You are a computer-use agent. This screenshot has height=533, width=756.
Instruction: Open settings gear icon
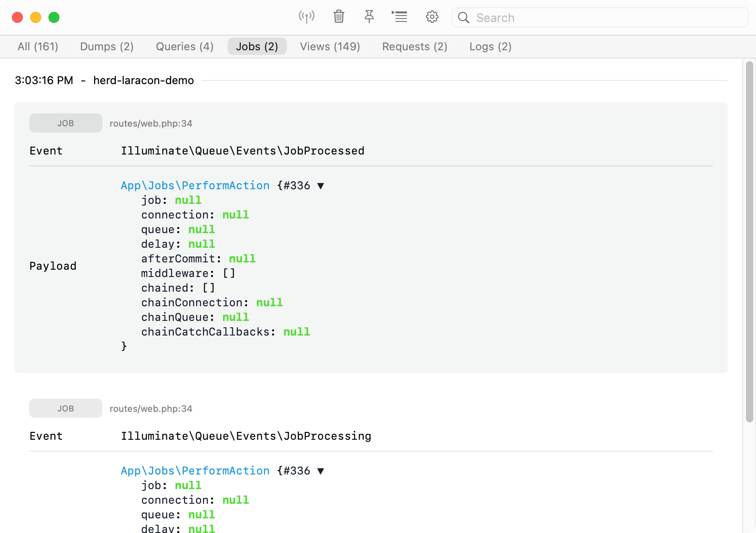pyautogui.click(x=432, y=17)
